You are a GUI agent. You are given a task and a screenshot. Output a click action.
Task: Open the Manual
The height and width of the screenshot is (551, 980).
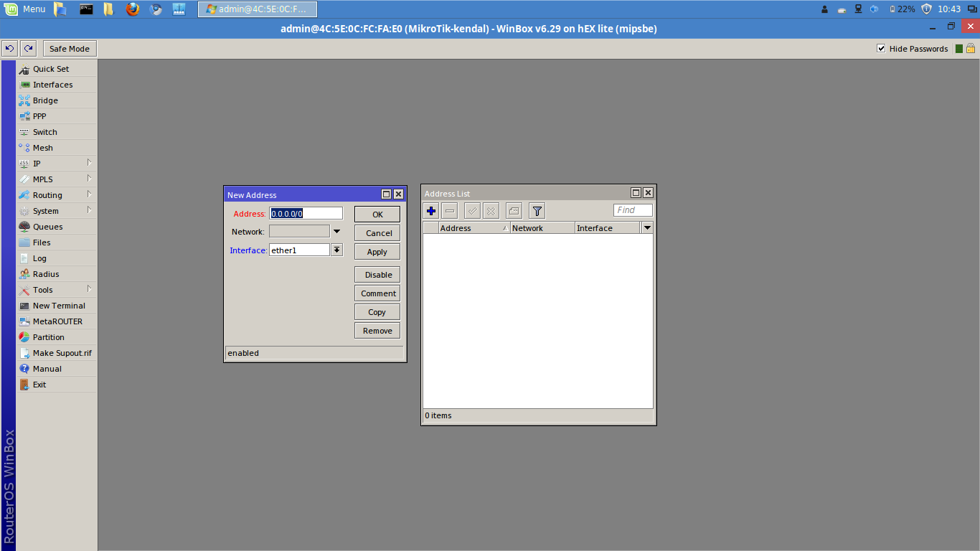tap(57, 369)
